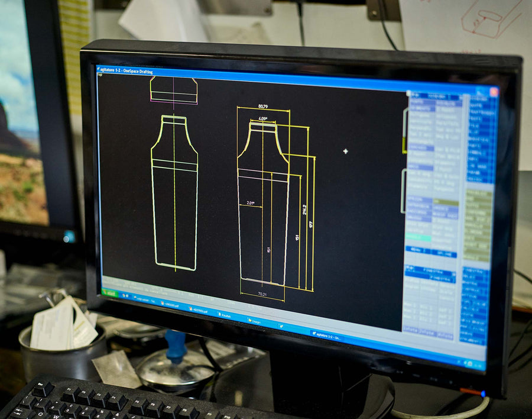The width and height of the screenshot is (532, 419).
Task: Open the Windows Start menu
Action: coord(110,293)
